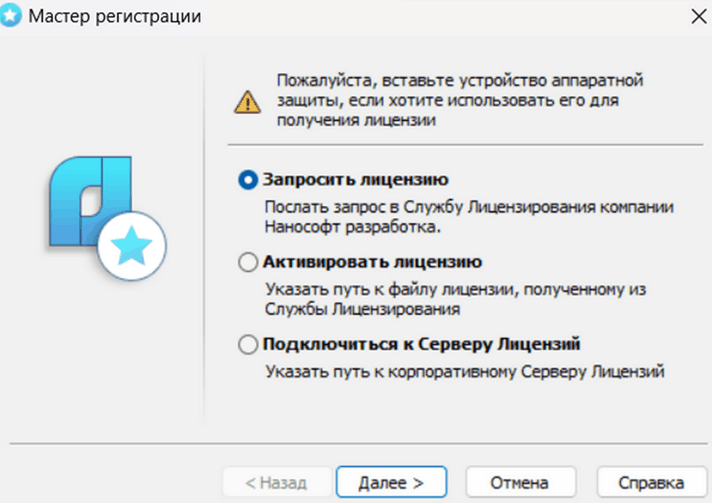Click the yellow warning triangle icon
Viewport: 712px width, 503px height.
(x=245, y=100)
